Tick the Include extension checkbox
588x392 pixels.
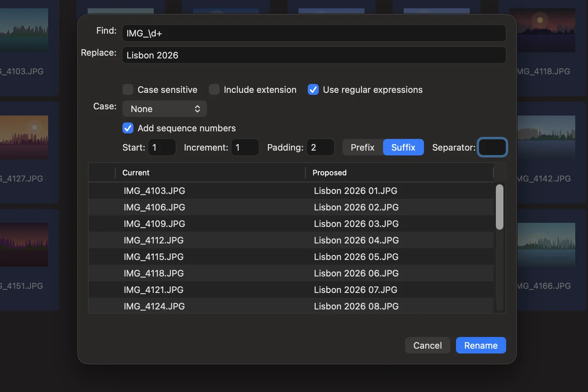coord(214,89)
